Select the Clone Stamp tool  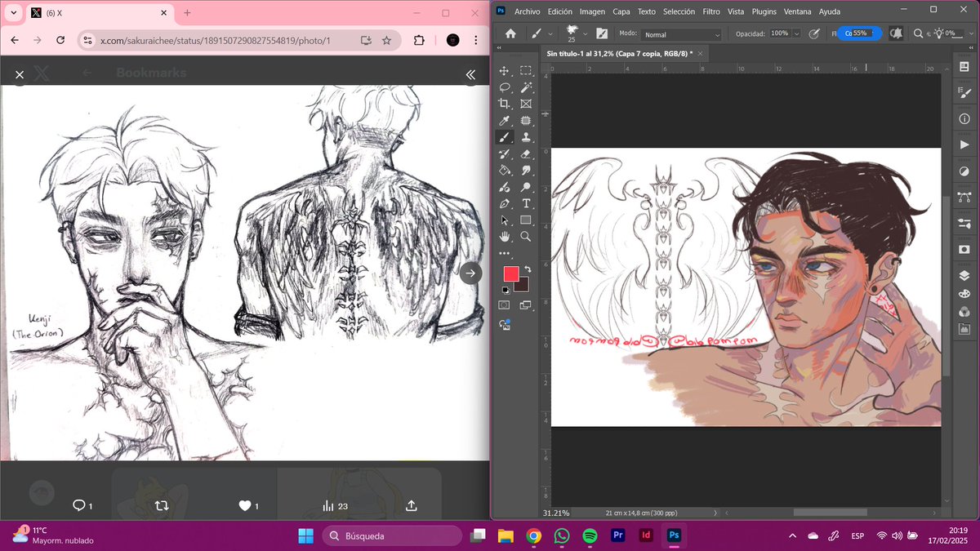pyautogui.click(x=526, y=137)
